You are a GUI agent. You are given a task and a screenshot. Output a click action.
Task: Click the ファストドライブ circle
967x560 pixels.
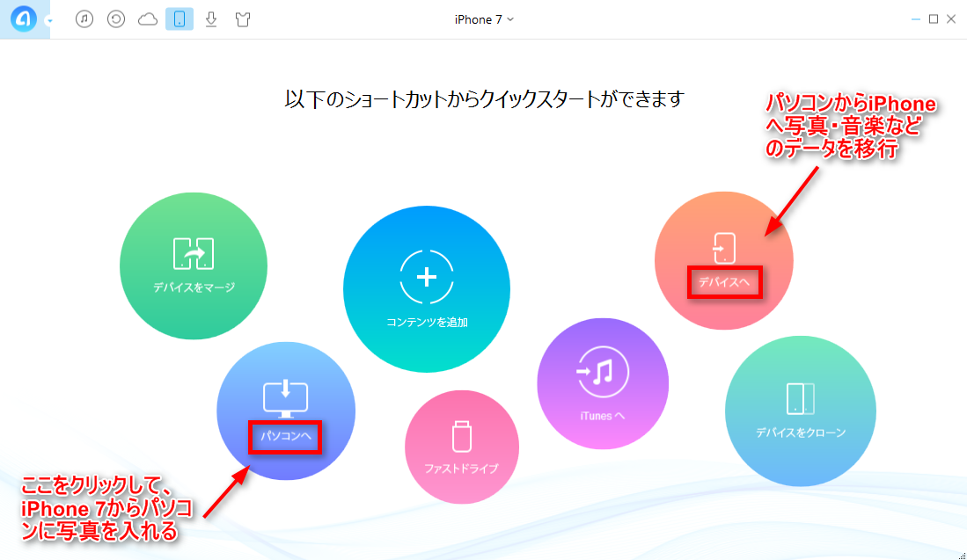pos(462,447)
